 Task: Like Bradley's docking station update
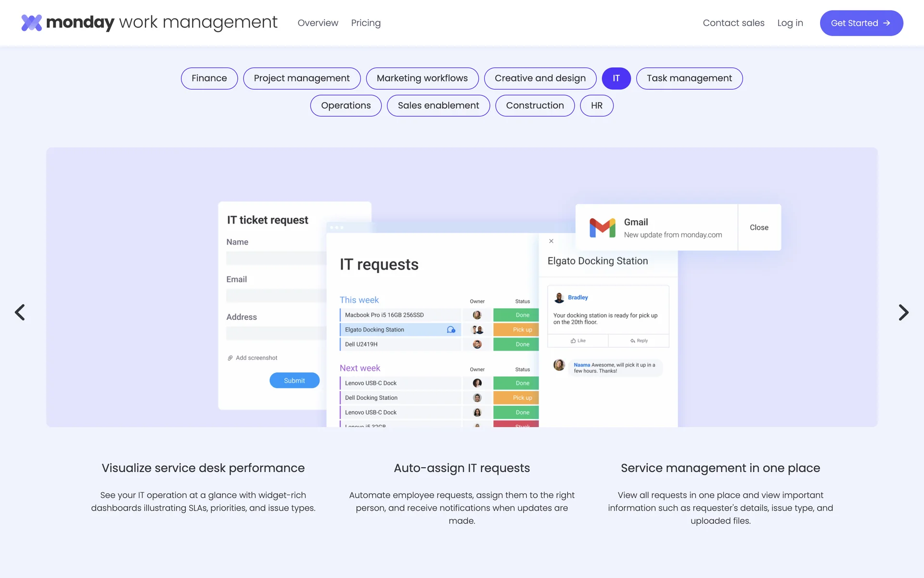click(x=578, y=341)
